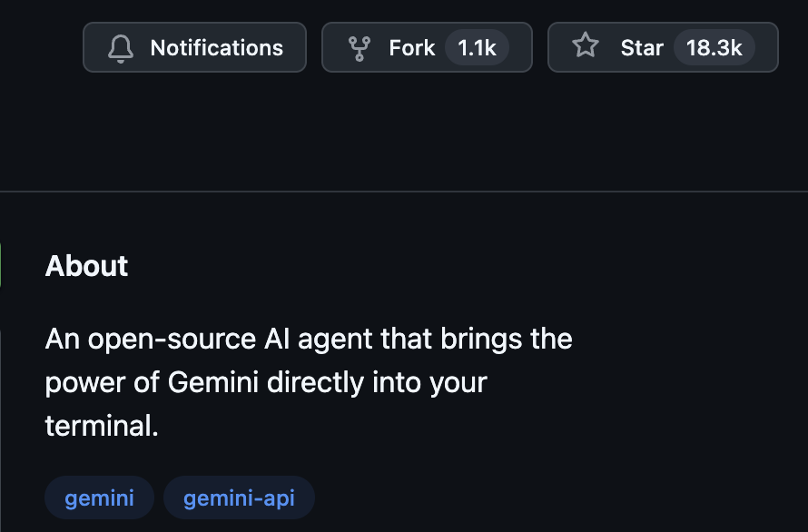Image resolution: width=808 pixels, height=532 pixels.
Task: Star the repository using the Star label
Action: (x=642, y=48)
